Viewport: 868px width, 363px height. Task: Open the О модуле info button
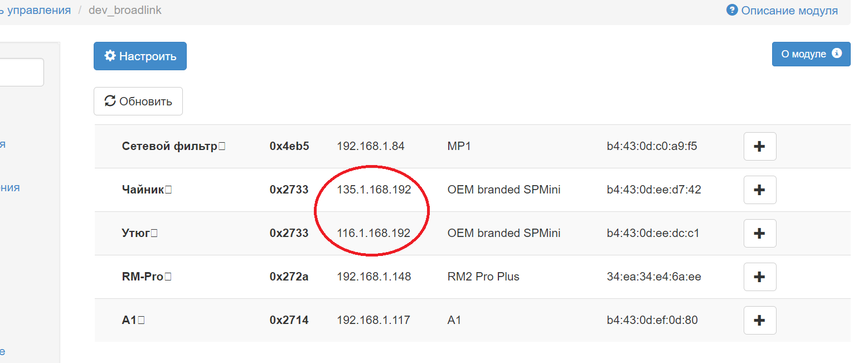coord(811,54)
